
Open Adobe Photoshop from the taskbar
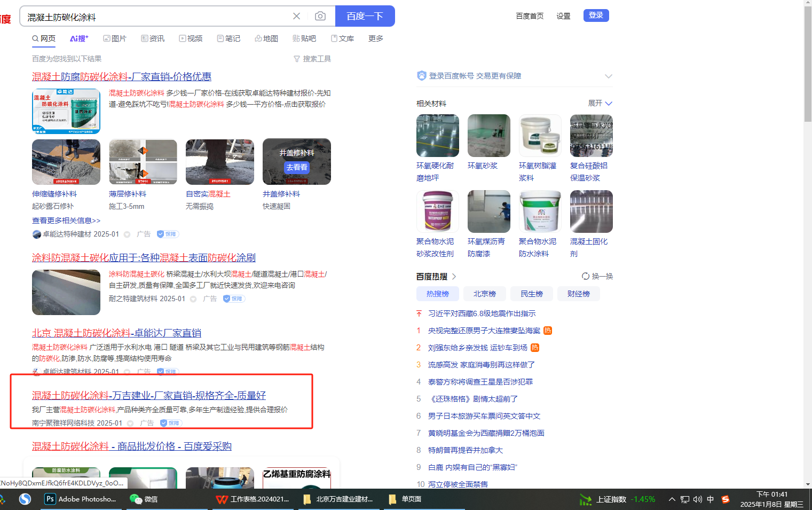(81, 499)
